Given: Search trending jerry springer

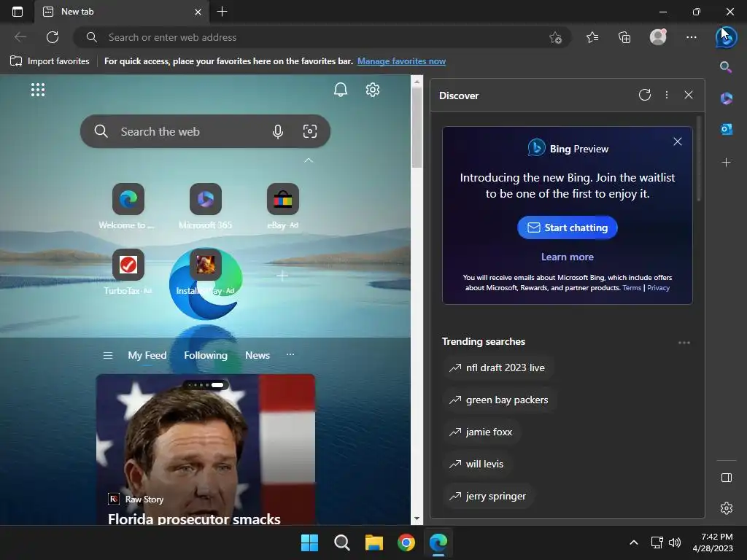Looking at the screenshot, I should coord(489,496).
